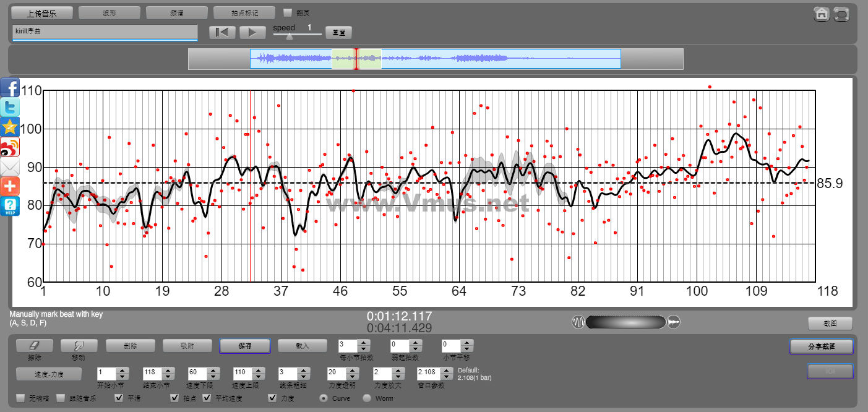868x412 pixels.
Task: Increment the 结束小节 end bar stepper
Action: click(x=167, y=370)
